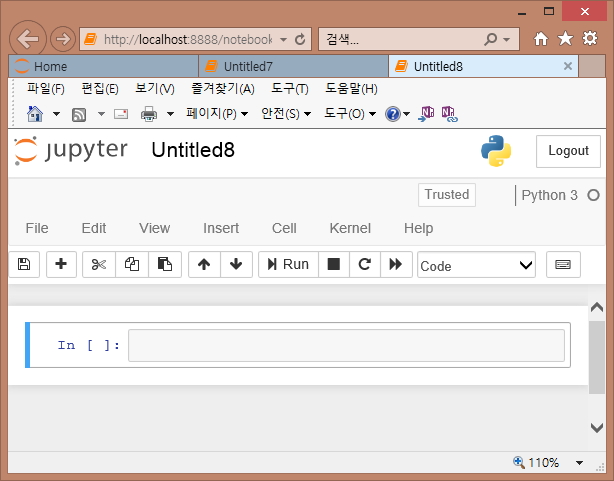This screenshot has width=614, height=481.
Task: Switch to the Home tab
Action: (x=103, y=66)
